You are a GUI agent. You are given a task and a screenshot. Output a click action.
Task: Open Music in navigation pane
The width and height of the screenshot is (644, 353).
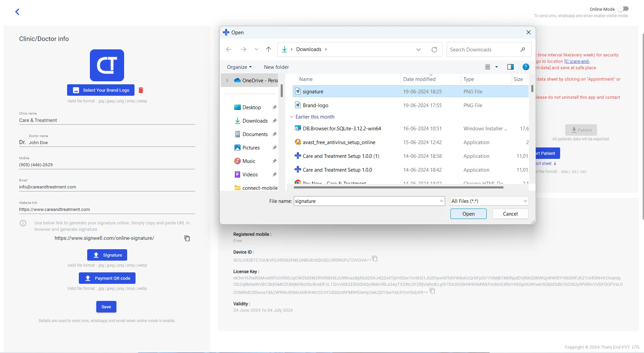249,161
